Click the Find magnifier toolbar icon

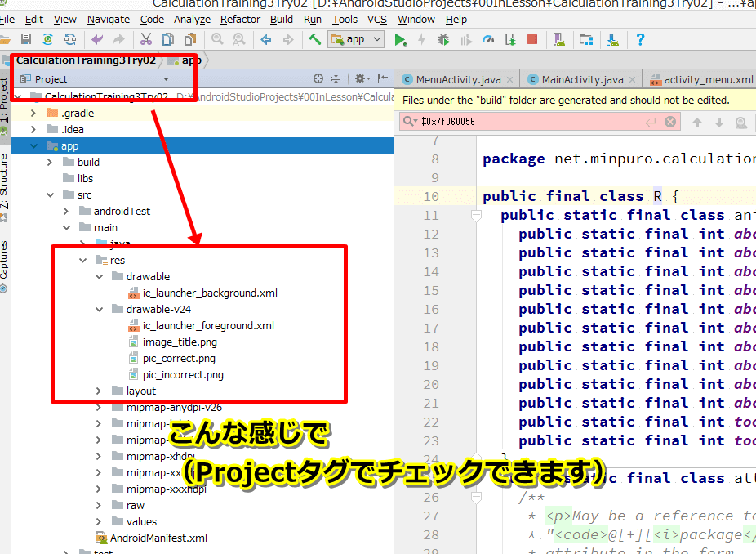pyautogui.click(x=217, y=39)
